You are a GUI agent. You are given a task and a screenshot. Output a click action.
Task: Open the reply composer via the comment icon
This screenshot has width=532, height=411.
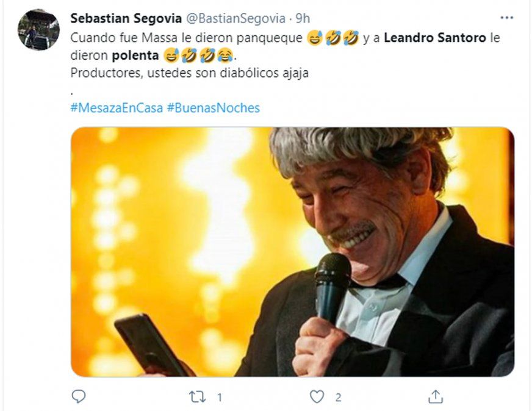point(80,396)
